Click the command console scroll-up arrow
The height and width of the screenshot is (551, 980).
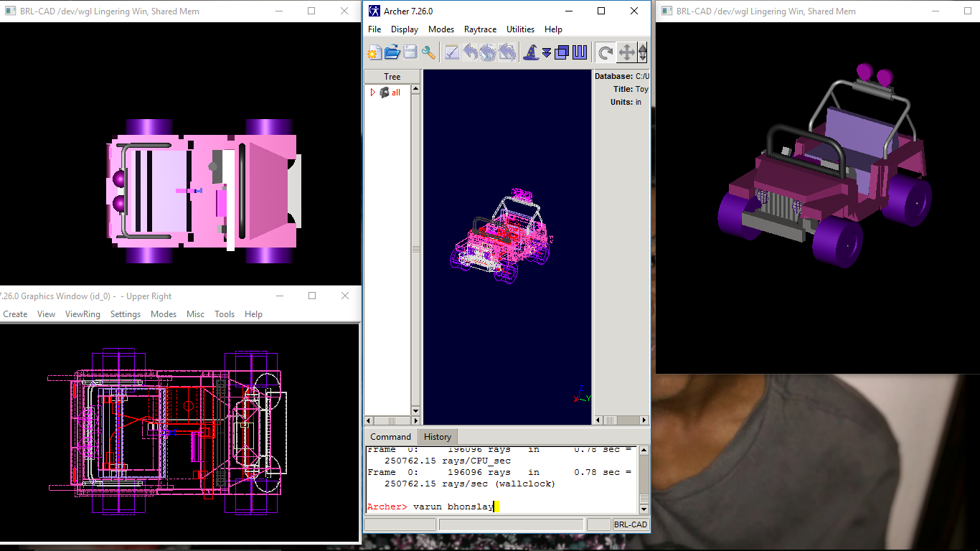(644, 451)
